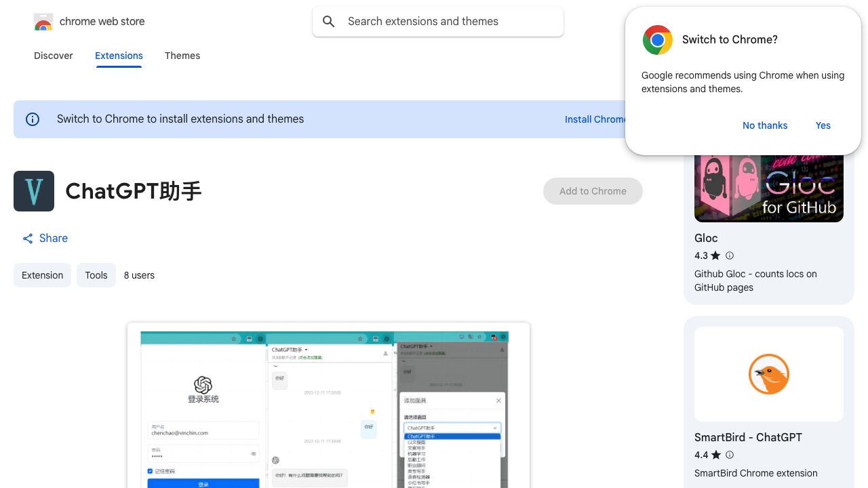The width and height of the screenshot is (868, 488).
Task: Click the ChatGPT助手 extension icon
Action: (x=34, y=191)
